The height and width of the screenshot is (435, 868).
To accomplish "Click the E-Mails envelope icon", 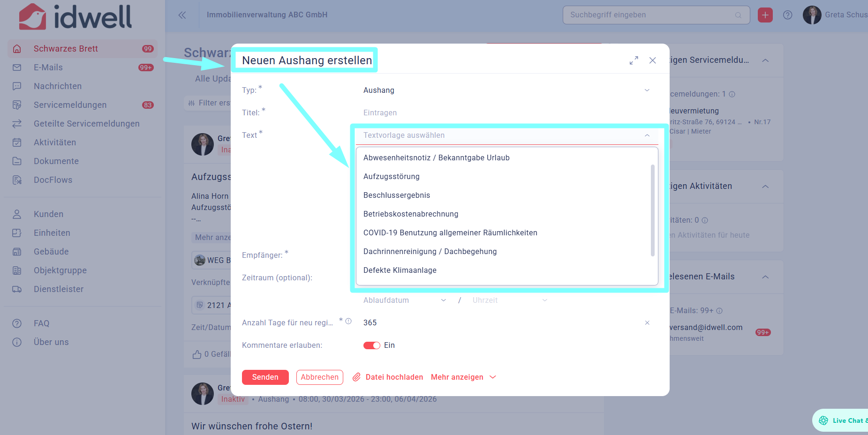I will [17, 67].
